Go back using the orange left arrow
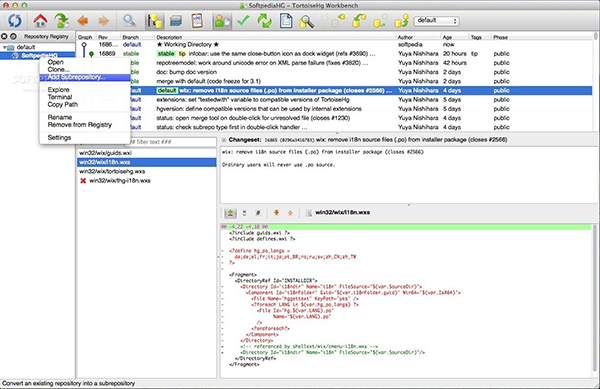Image resolution: width=600 pixels, height=389 pixels. pyautogui.click(x=83, y=21)
